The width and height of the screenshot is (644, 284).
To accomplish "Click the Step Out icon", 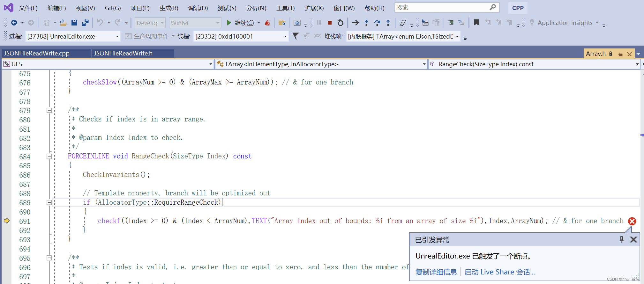I will tap(388, 23).
